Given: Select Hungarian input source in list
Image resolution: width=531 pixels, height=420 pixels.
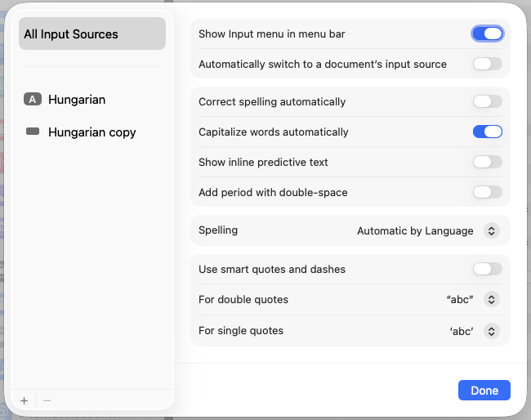Looking at the screenshot, I should pos(77,100).
